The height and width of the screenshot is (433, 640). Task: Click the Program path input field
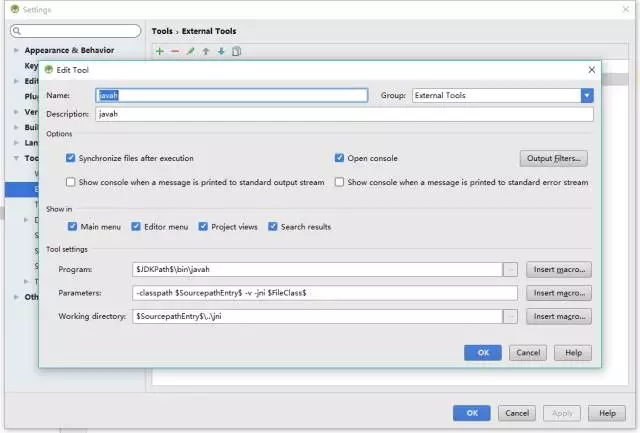pos(317,269)
